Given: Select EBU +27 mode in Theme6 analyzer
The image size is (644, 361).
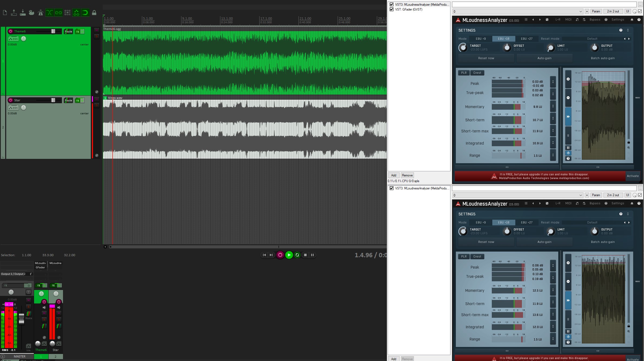Looking at the screenshot, I should [527, 39].
